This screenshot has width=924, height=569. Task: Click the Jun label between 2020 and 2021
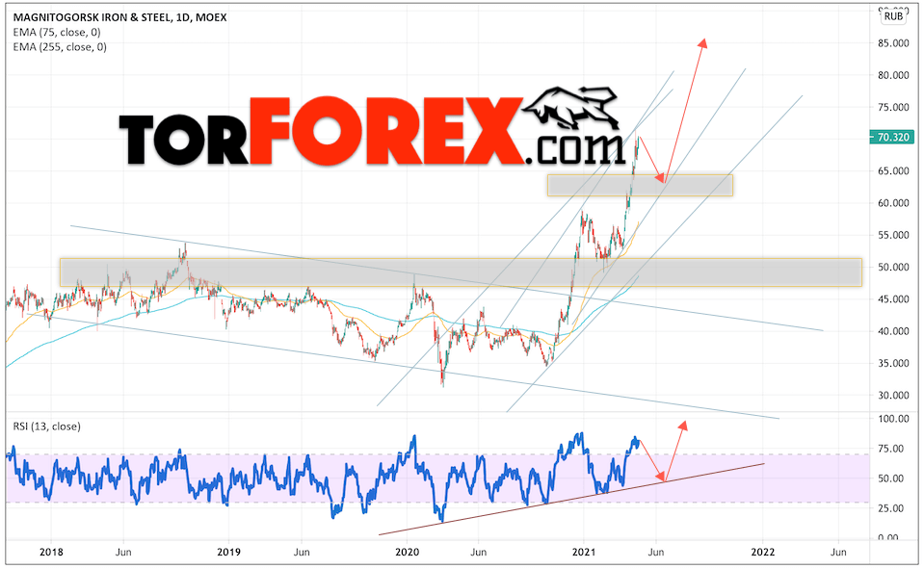(478, 552)
